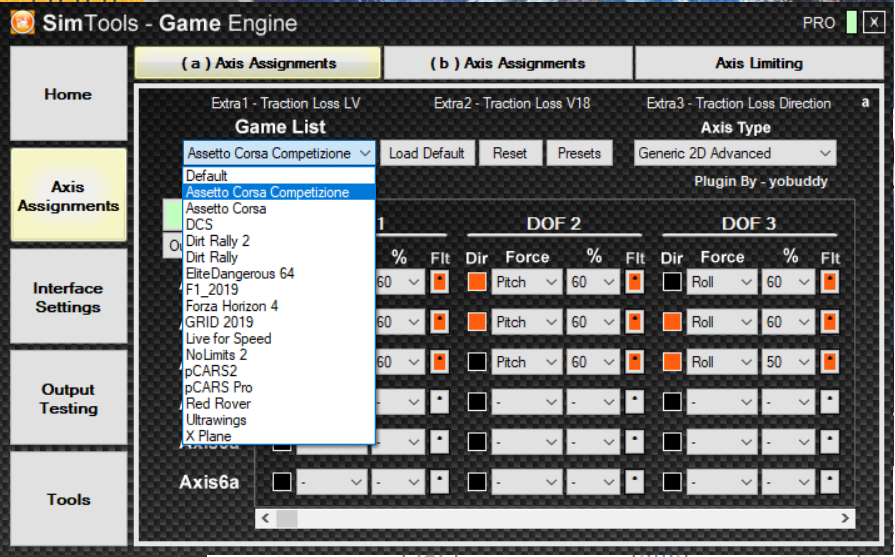Screen dimensions: 895x557
Task: Click the Reset button
Action: coord(510,154)
